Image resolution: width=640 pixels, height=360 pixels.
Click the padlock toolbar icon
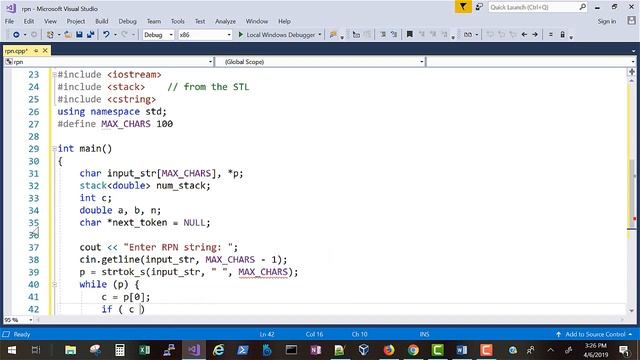click(562, 35)
